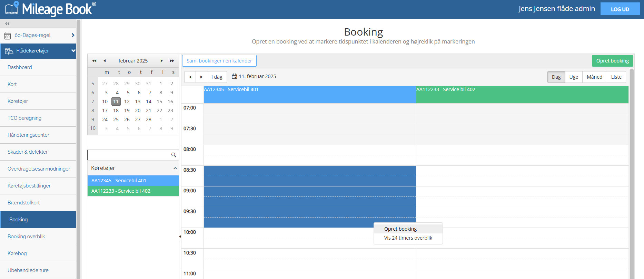Click the green Opret booking button
This screenshot has width=644, height=279.
coord(612,61)
